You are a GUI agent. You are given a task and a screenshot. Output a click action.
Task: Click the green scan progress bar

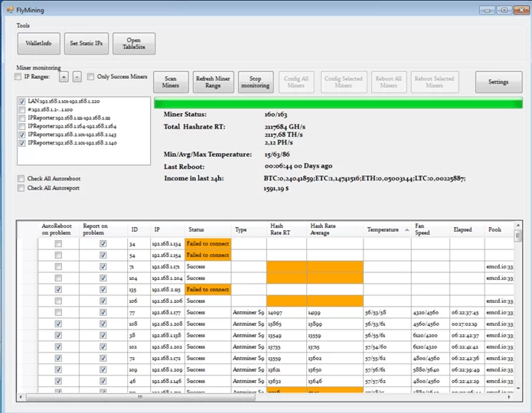[338, 102]
